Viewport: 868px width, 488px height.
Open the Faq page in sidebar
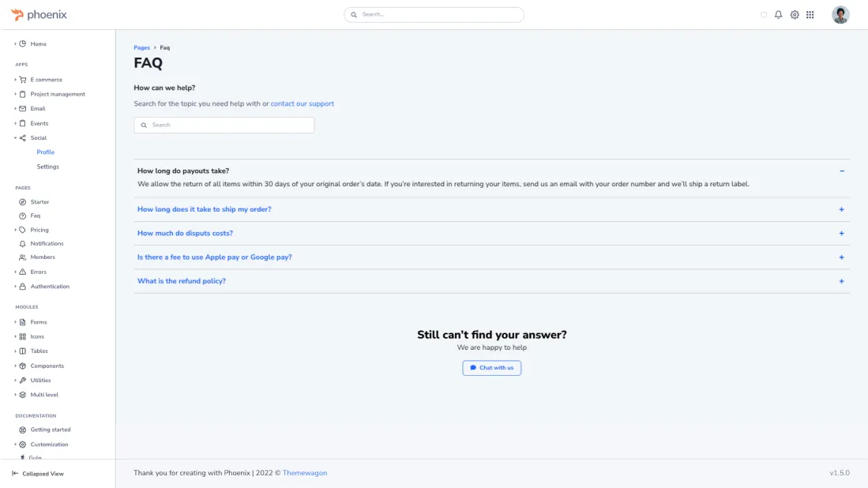pyautogui.click(x=35, y=216)
